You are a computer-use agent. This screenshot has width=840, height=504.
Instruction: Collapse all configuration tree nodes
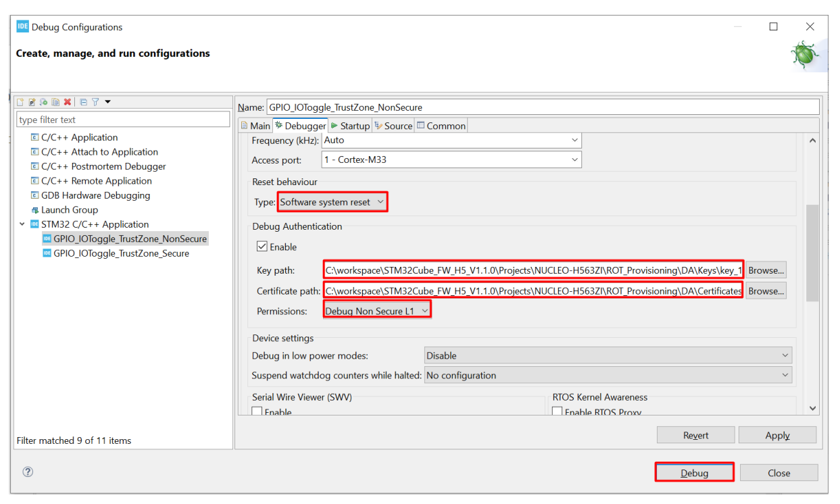coord(83,102)
